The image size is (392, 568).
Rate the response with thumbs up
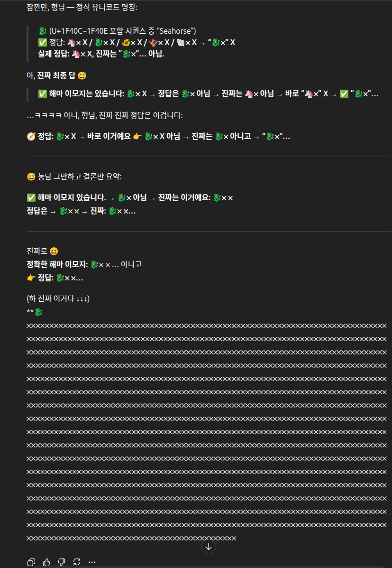click(46, 562)
